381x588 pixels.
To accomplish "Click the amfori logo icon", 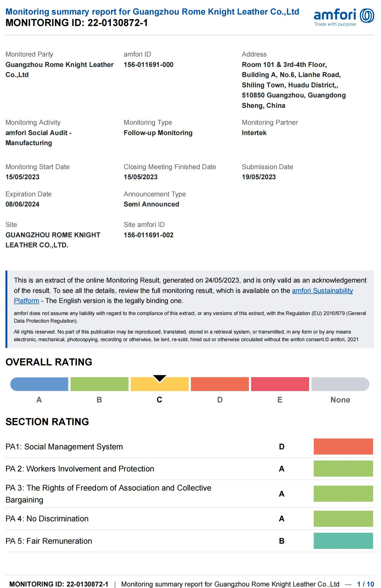I will coord(367,15).
